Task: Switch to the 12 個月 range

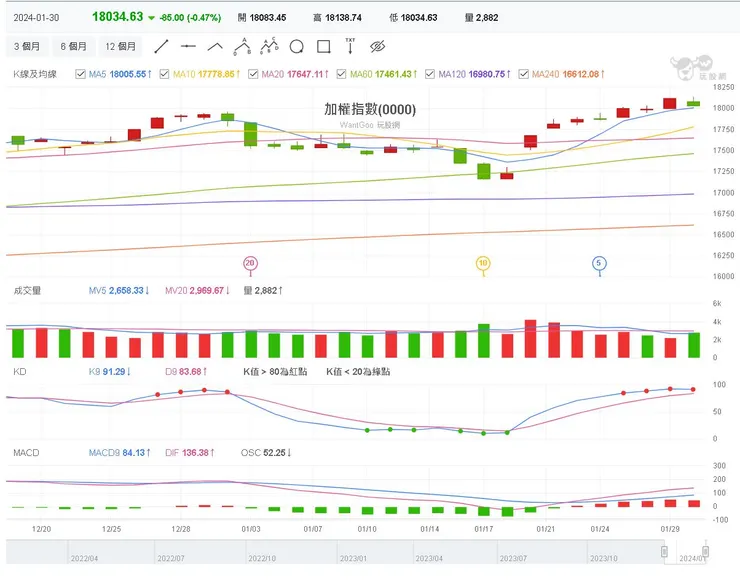Action: pos(121,46)
